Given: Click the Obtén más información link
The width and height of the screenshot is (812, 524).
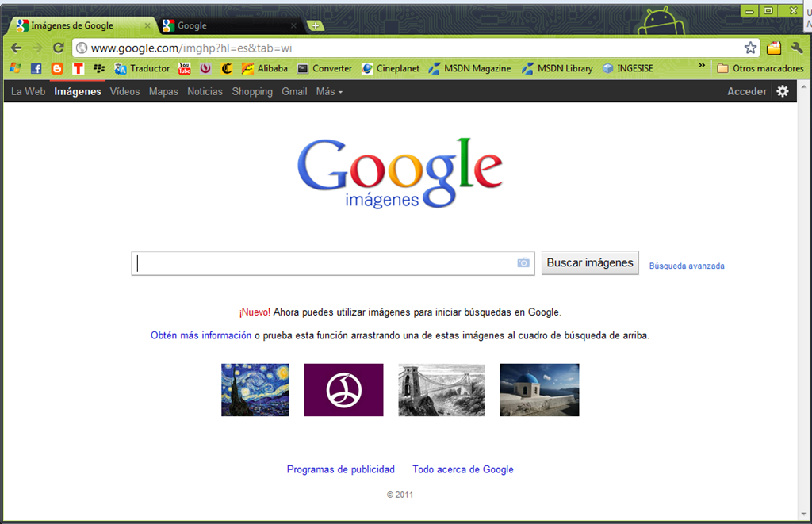Looking at the screenshot, I should (x=201, y=335).
